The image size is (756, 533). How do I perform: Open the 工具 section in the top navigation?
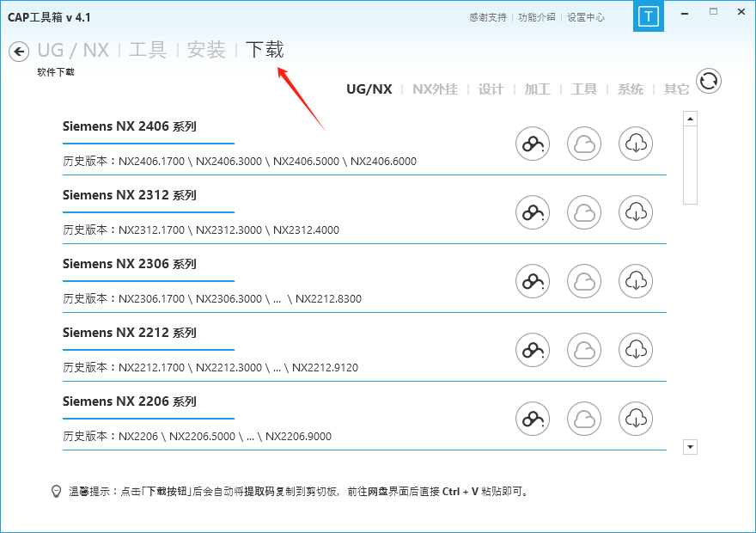point(147,50)
